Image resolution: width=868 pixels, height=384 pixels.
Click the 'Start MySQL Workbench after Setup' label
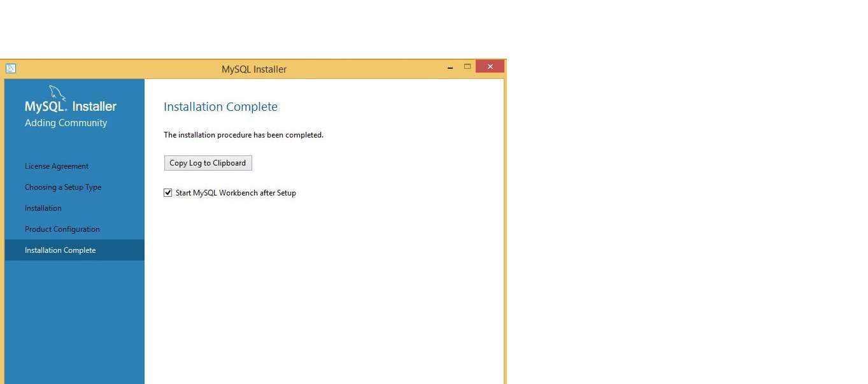click(x=236, y=193)
